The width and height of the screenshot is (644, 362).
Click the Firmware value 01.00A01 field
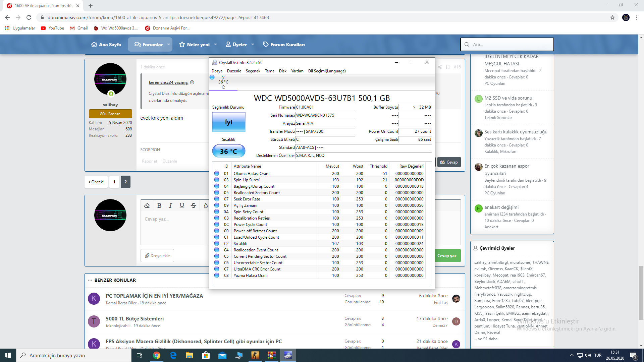[325, 107]
